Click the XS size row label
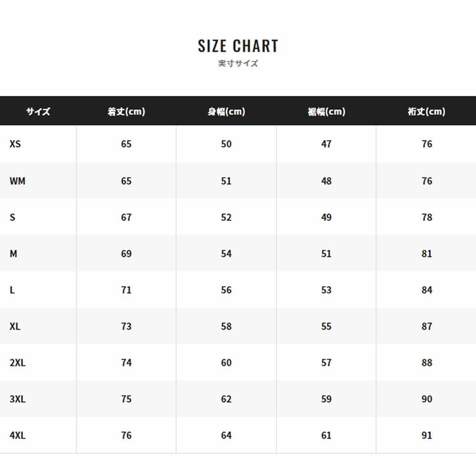This screenshot has height=476, width=476. click(15, 144)
